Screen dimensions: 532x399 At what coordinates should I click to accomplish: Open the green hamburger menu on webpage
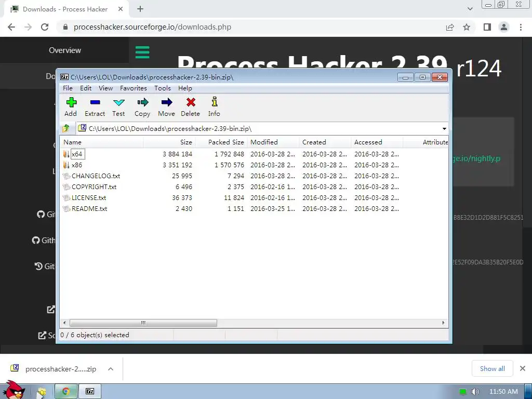pyautogui.click(x=142, y=52)
